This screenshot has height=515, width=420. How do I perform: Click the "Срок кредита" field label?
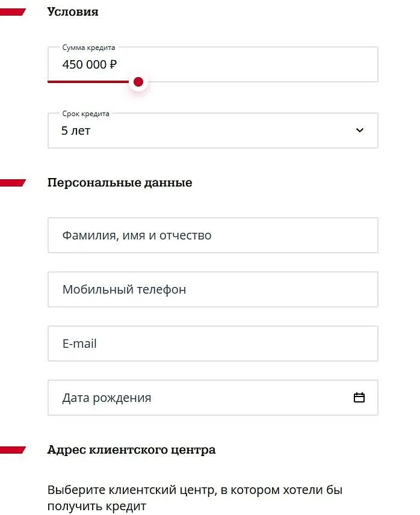[86, 114]
